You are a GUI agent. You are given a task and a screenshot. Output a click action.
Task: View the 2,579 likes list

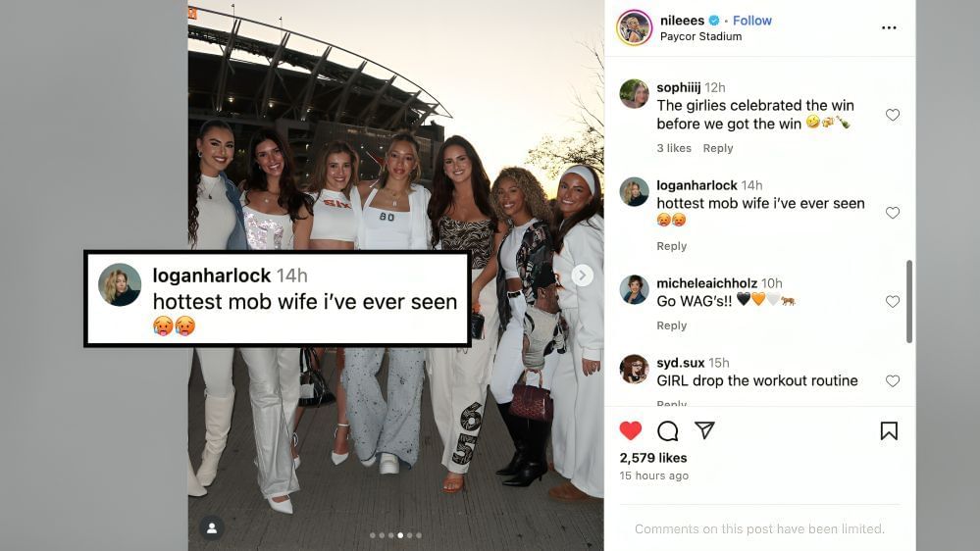[653, 458]
